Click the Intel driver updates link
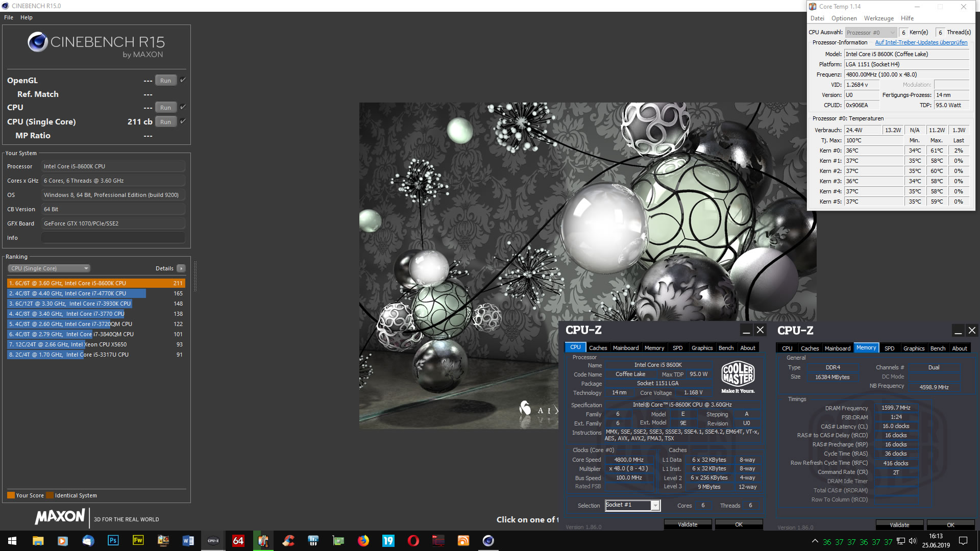Viewport: 980px width, 551px height. tap(921, 42)
